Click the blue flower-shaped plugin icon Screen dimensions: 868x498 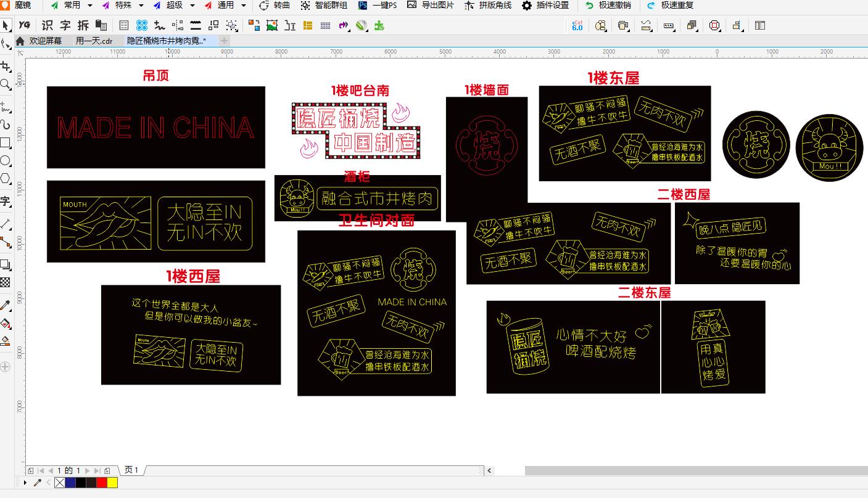tap(142, 25)
